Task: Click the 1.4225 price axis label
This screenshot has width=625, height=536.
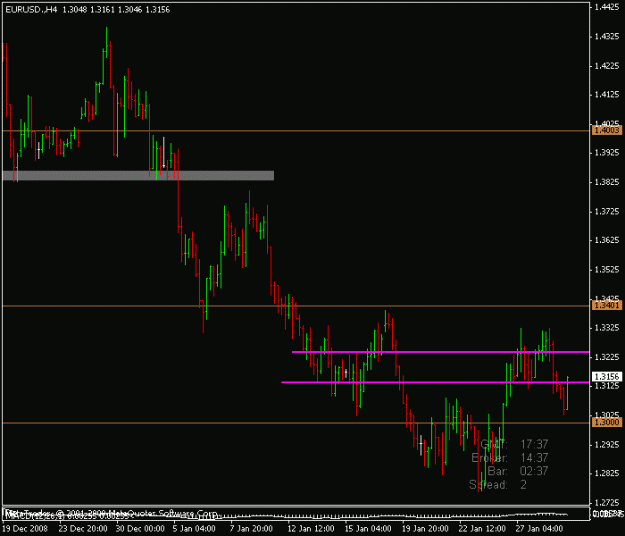Action: (x=607, y=66)
